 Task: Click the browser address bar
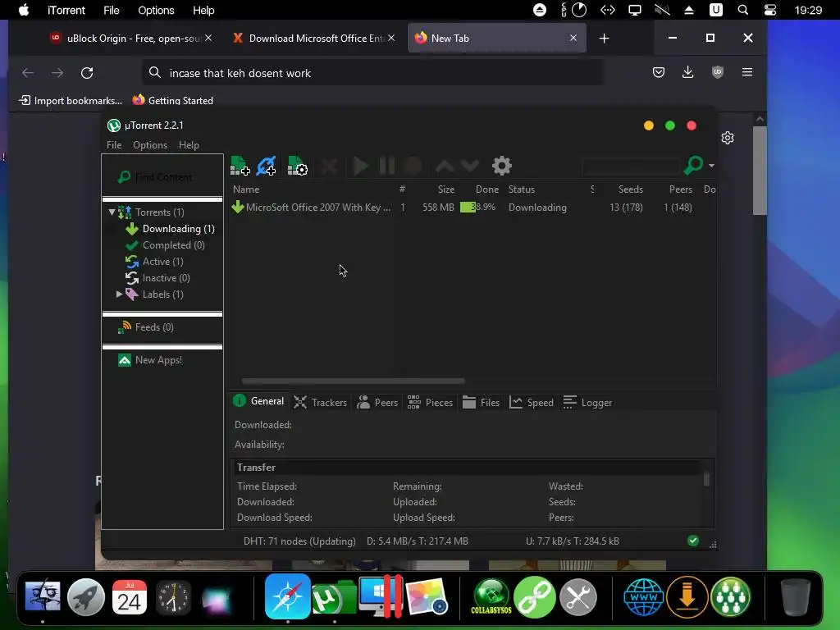pyautogui.click(x=372, y=73)
